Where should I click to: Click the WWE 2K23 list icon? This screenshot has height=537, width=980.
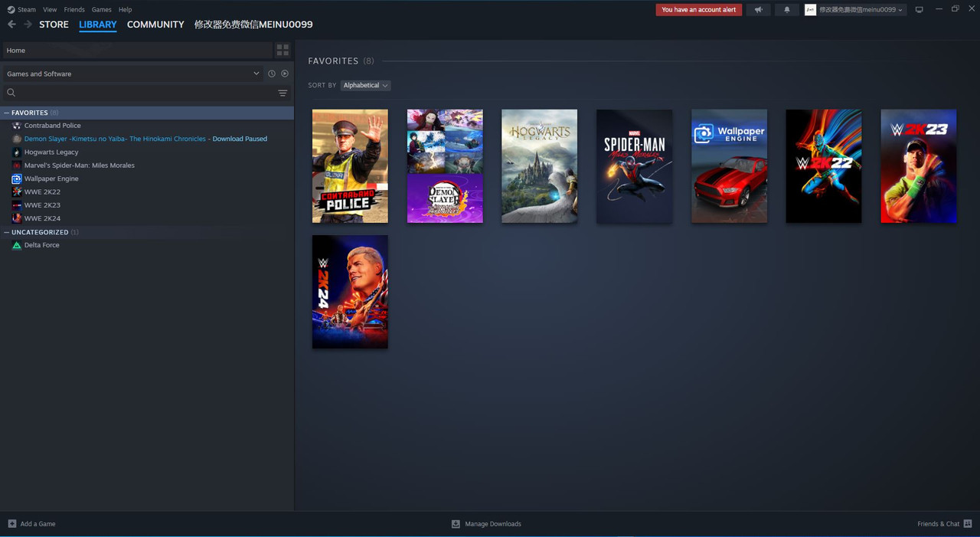tap(17, 205)
